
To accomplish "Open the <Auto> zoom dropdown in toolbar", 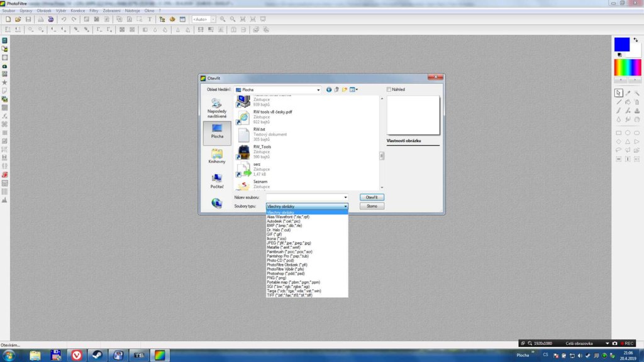I will 213,19.
